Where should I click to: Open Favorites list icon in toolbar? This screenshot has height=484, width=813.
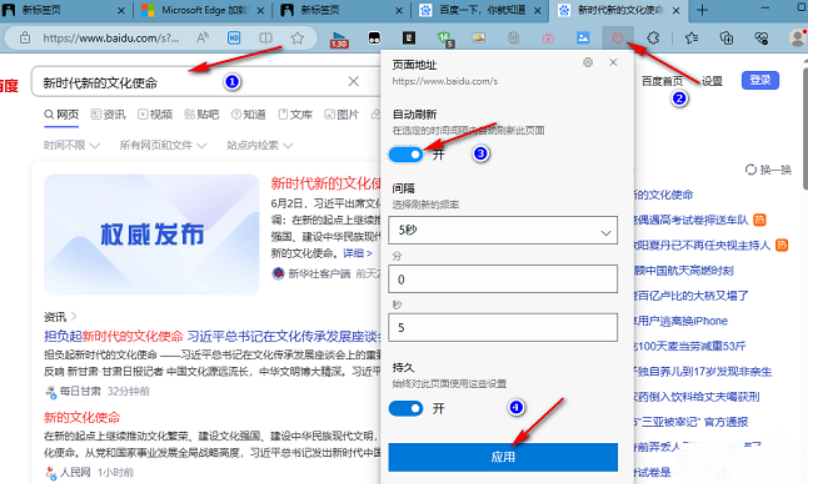[x=691, y=37]
